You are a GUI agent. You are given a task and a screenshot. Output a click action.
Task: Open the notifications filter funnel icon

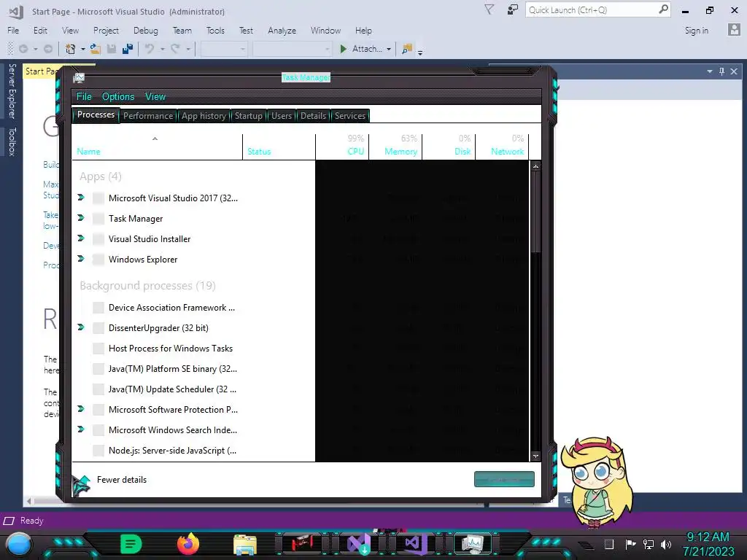[489, 9]
